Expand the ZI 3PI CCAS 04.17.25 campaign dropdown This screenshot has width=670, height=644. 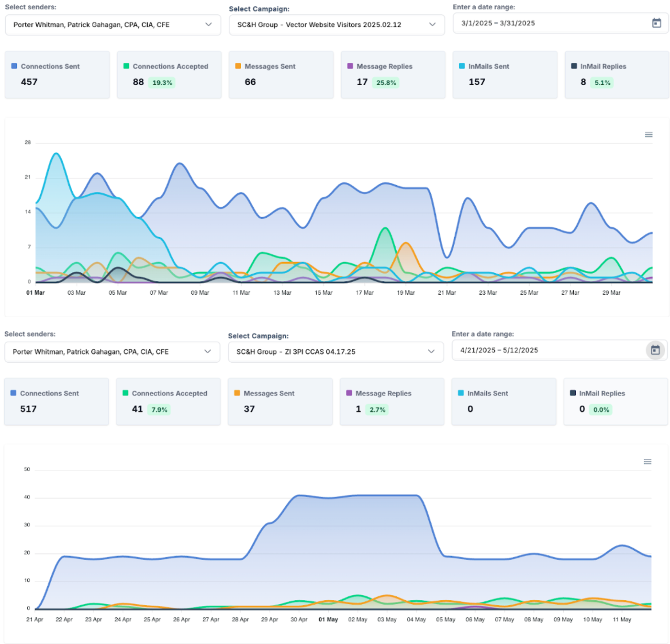coord(336,352)
